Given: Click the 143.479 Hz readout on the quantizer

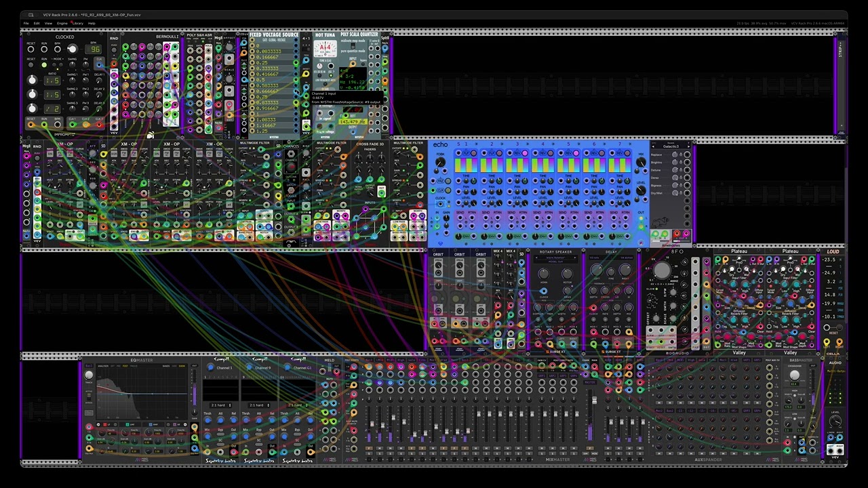Looking at the screenshot, I should (353, 122).
